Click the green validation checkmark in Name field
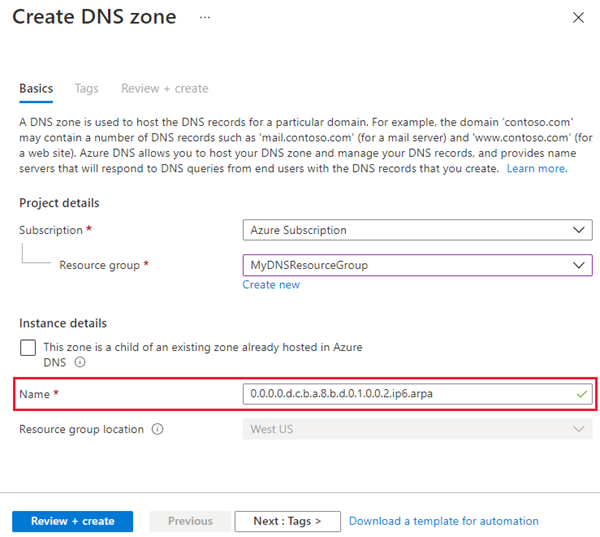600x537 pixels. [581, 394]
